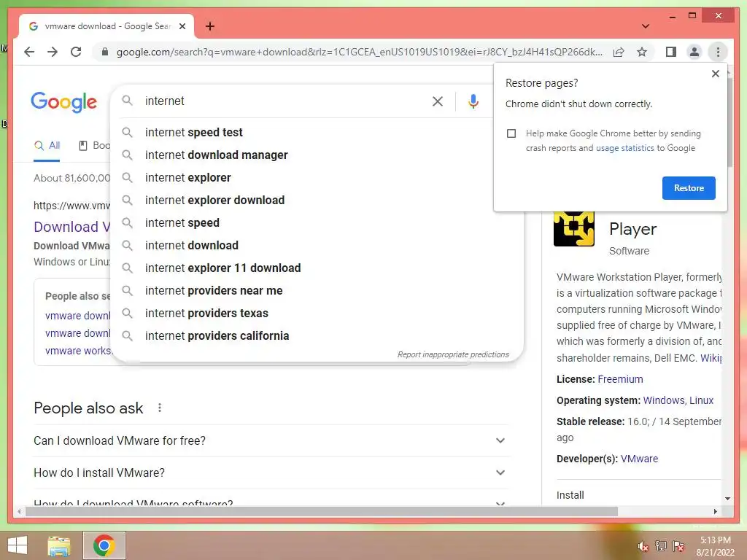Select the plain internet speed suggestion
This screenshot has height=560, width=747.
317,223
